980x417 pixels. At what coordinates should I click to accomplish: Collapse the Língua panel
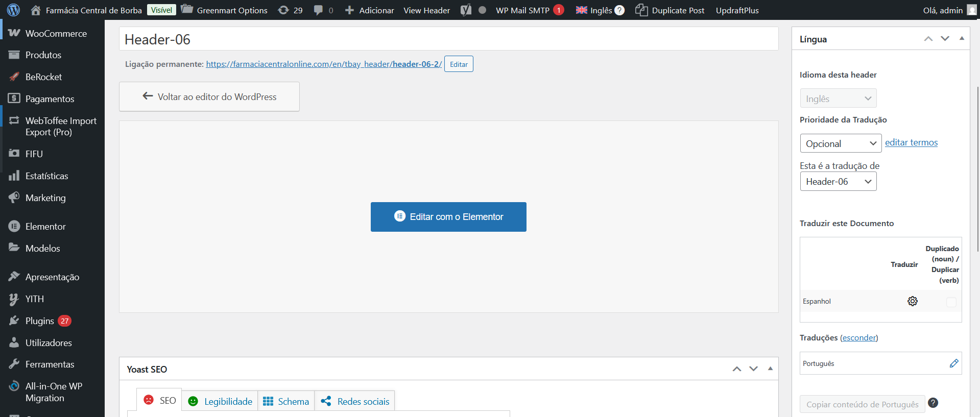click(x=962, y=38)
